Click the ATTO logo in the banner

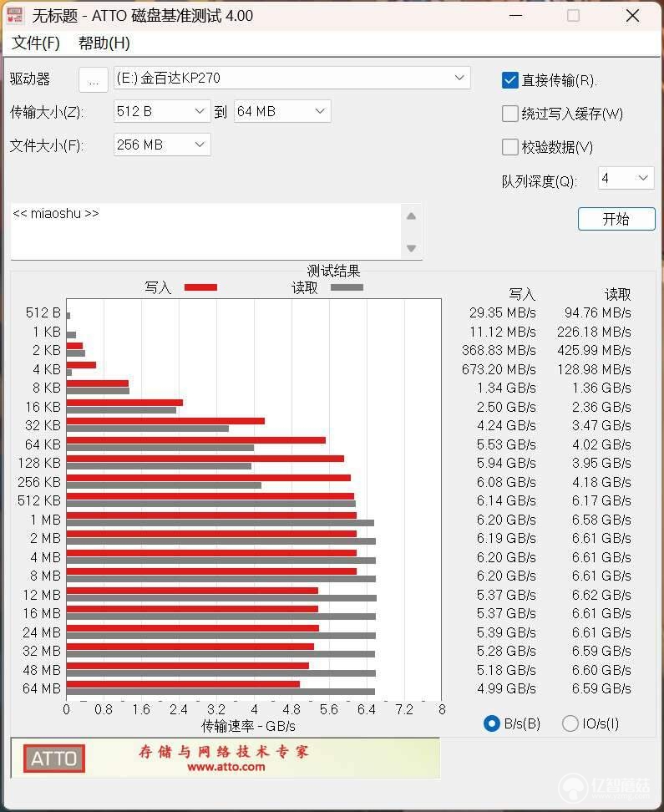click(x=53, y=759)
